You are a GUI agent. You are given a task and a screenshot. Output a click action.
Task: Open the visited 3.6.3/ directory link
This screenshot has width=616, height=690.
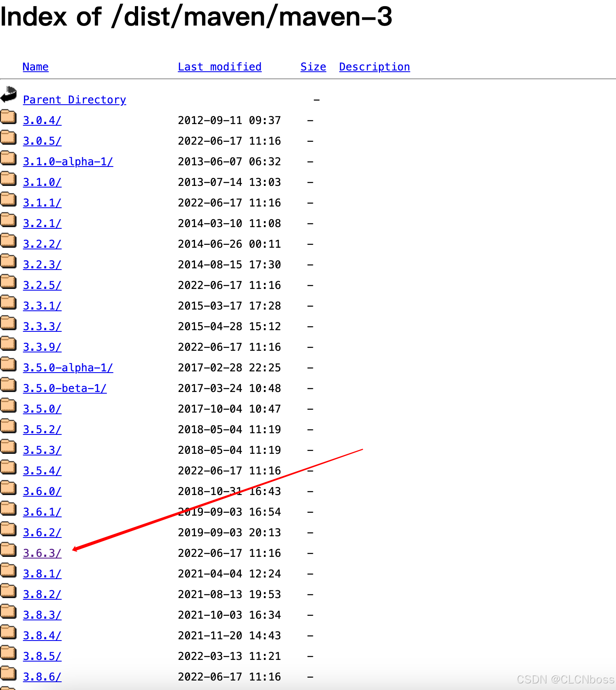coord(42,553)
